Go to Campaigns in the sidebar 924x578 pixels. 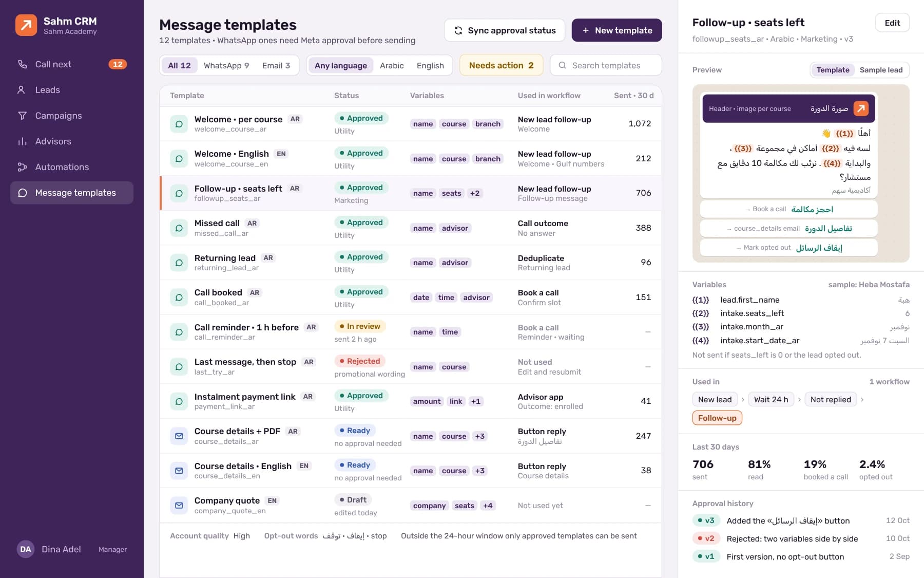(x=72, y=116)
